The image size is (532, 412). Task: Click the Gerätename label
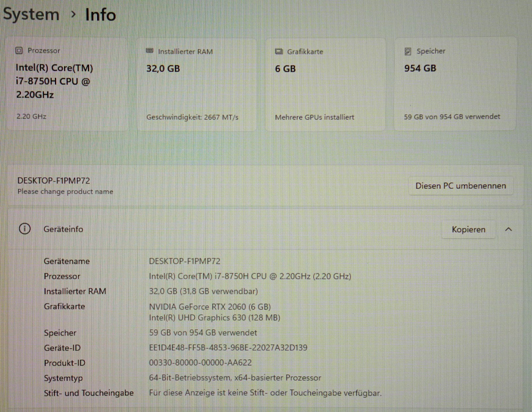tap(66, 261)
